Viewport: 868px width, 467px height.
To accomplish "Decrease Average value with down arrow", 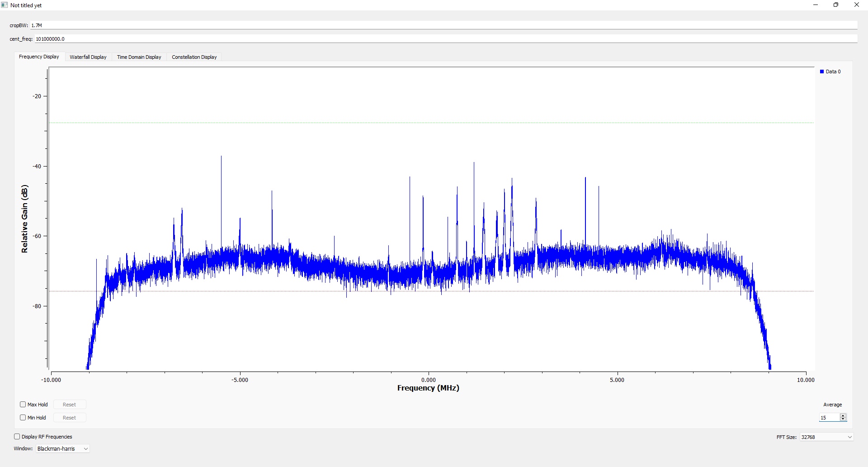I will [x=843, y=419].
